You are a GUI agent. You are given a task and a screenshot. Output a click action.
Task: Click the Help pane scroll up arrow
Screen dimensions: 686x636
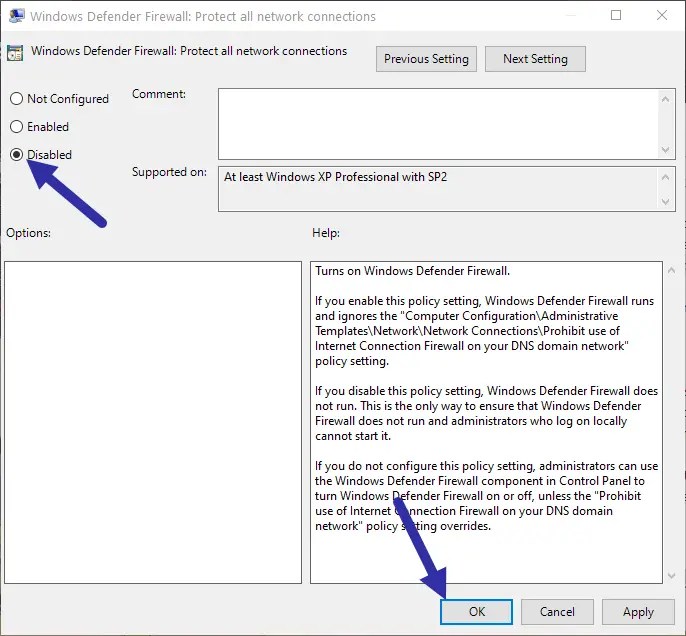point(672,271)
